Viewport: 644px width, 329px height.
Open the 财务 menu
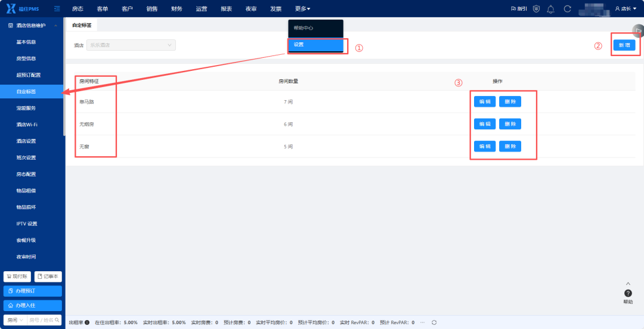(177, 8)
